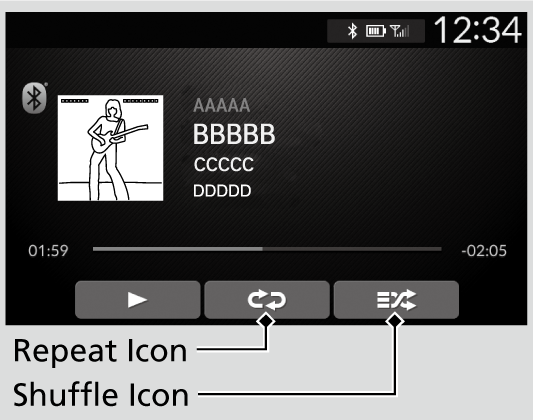The height and width of the screenshot is (420, 533).
Task: Toggle the repeat mode button
Action: pos(267,300)
